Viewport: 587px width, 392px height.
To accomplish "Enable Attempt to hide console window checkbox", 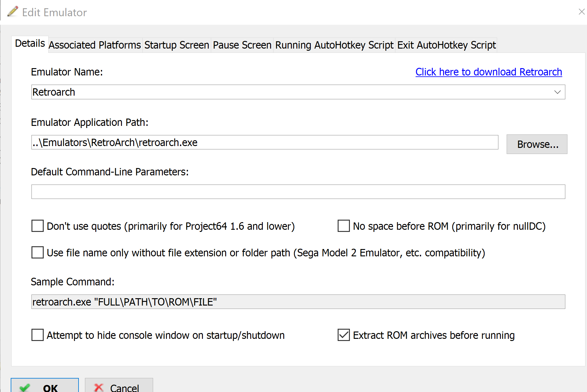I will pos(38,335).
